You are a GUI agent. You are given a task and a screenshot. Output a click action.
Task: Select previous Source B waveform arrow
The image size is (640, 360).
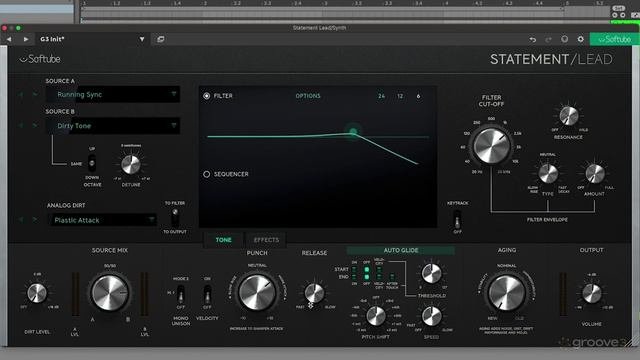tap(21, 125)
